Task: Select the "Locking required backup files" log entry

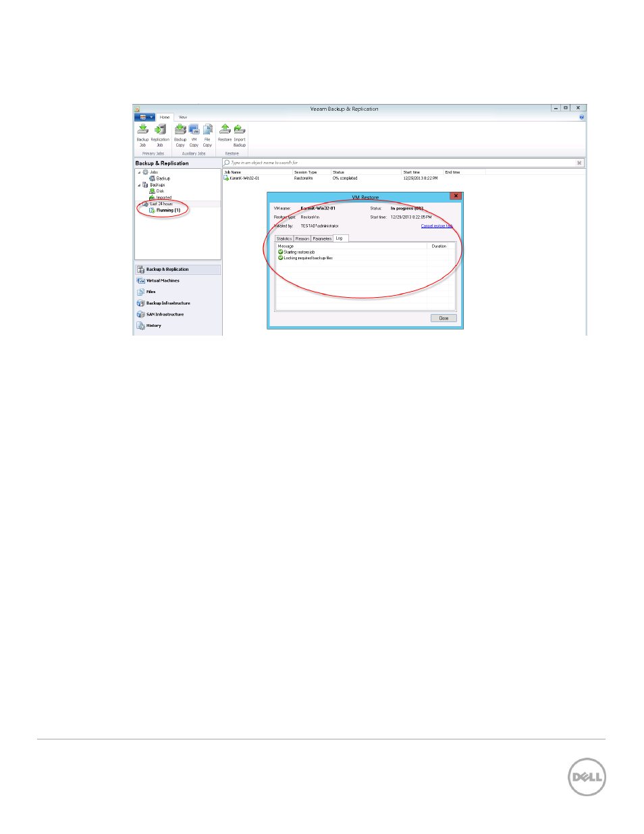Action: pos(305,258)
